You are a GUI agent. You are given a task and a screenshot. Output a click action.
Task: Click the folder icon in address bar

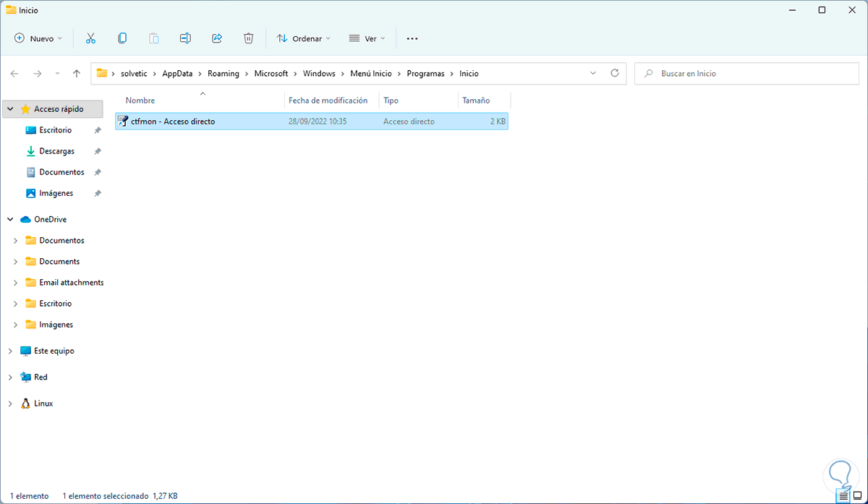pos(102,73)
